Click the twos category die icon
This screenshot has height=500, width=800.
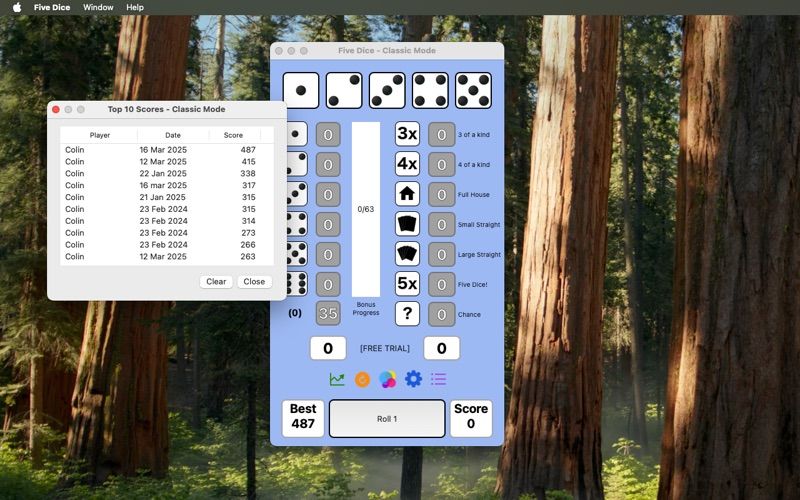point(297,164)
